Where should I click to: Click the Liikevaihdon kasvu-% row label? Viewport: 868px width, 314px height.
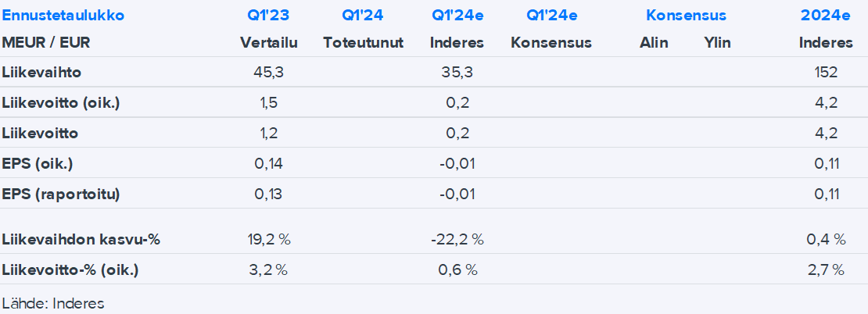(x=81, y=240)
